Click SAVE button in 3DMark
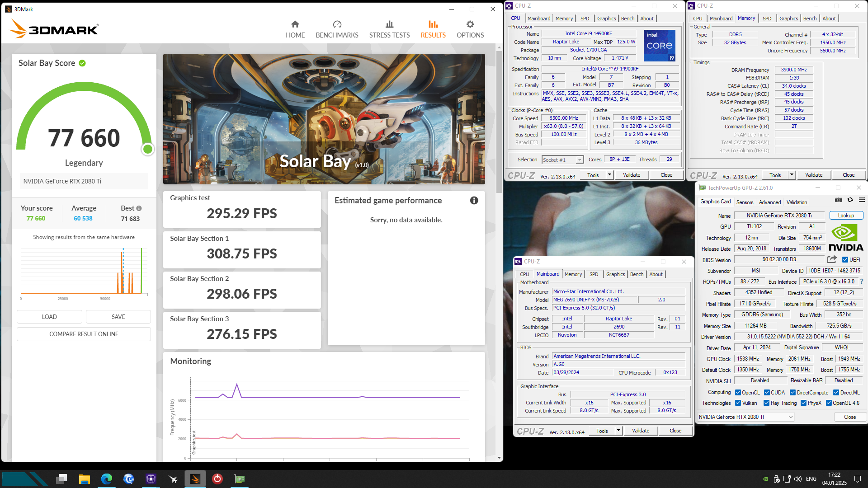Viewport: 868px width, 488px height. coord(118,317)
